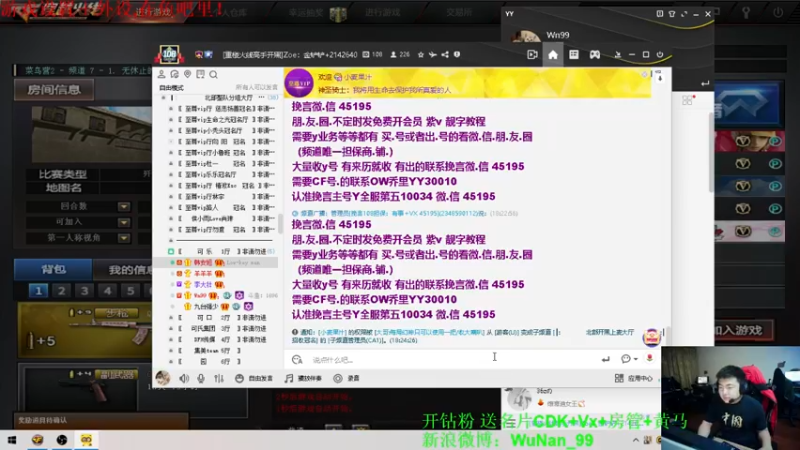The image size is (800, 450).
Task: Switch to the 我的信息 tab in game
Action: click(129, 270)
